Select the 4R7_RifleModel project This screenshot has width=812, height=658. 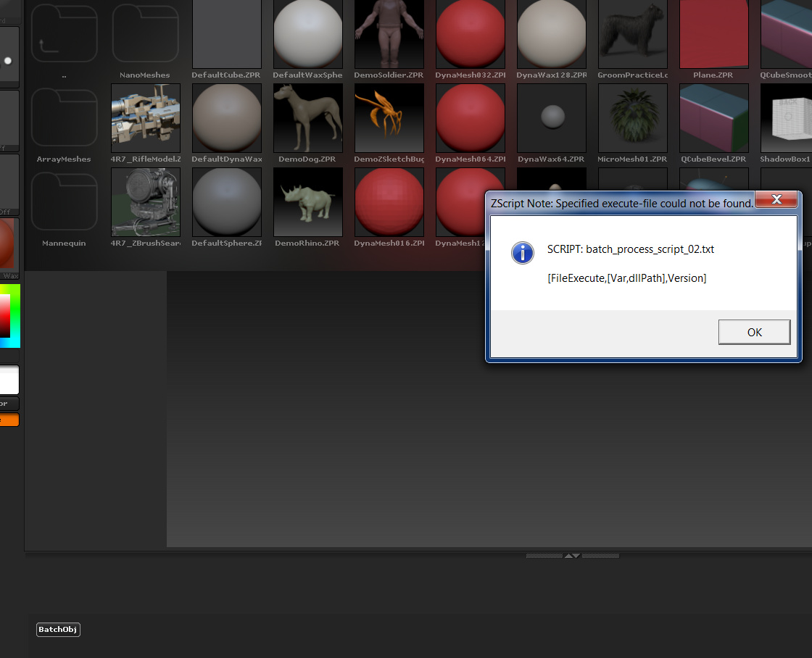point(146,118)
